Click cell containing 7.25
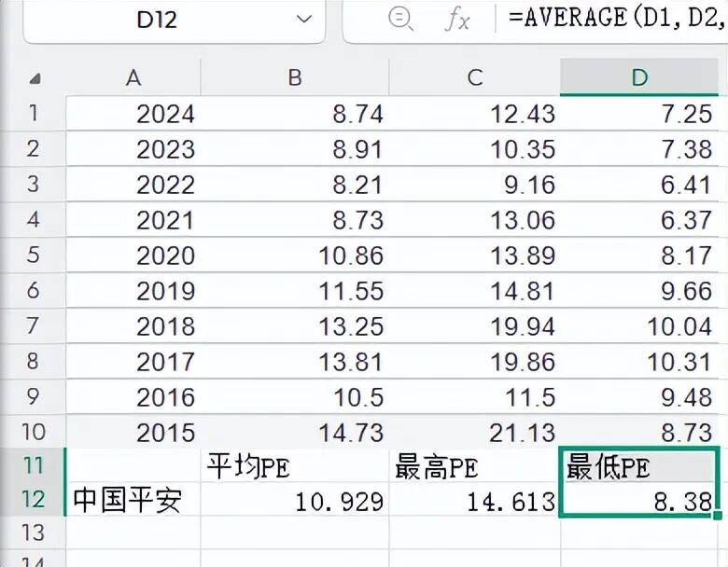The image size is (728, 567). pos(639,114)
